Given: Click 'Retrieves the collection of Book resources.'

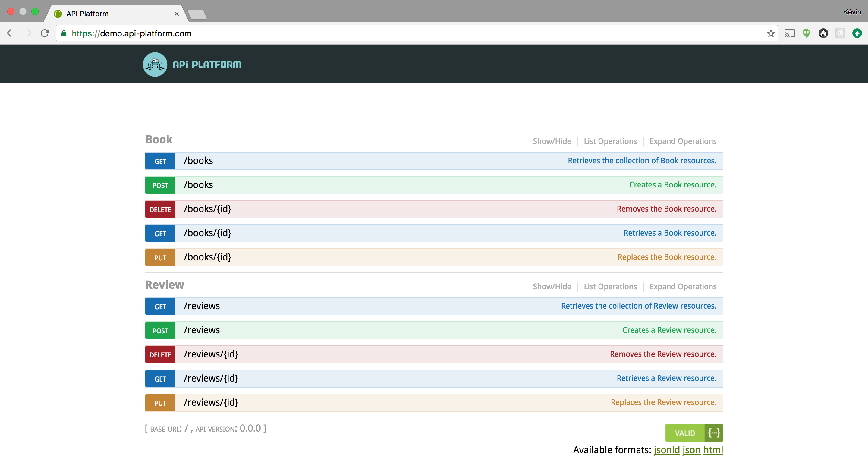Looking at the screenshot, I should [x=642, y=161].
